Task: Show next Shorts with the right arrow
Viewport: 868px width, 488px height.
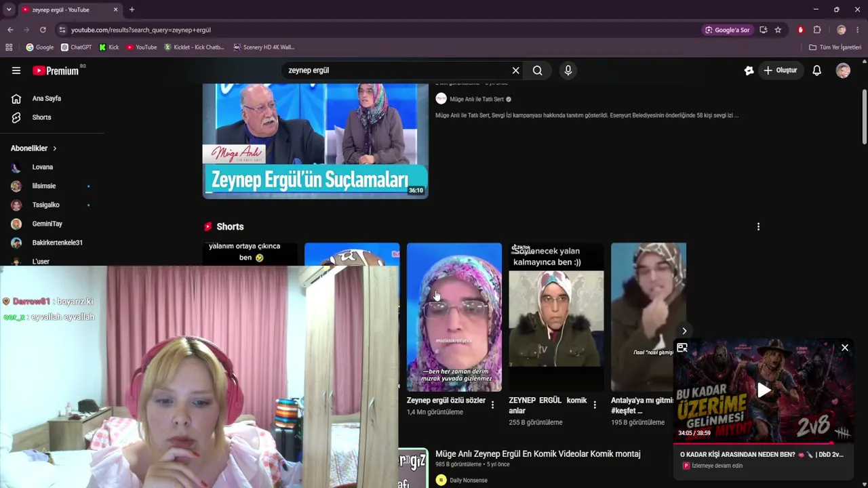Action: (684, 331)
